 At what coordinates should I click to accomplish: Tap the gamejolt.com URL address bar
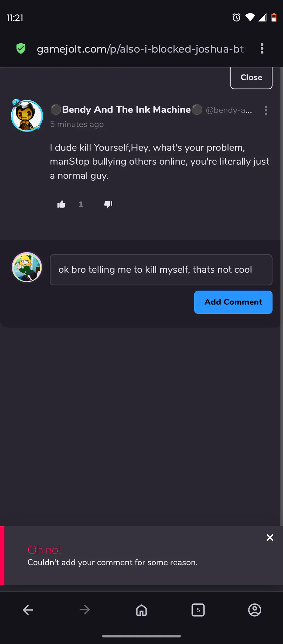[x=141, y=49]
